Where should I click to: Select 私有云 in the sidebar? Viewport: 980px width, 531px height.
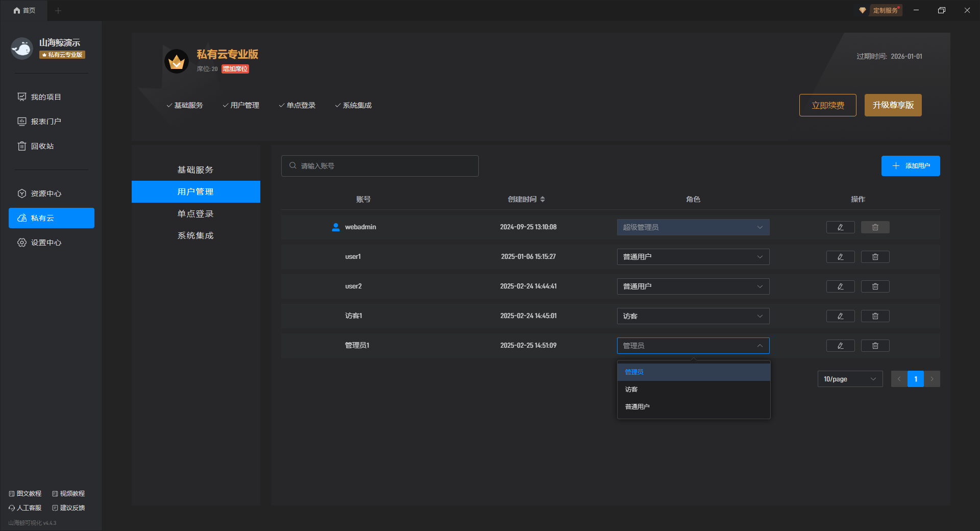52,218
